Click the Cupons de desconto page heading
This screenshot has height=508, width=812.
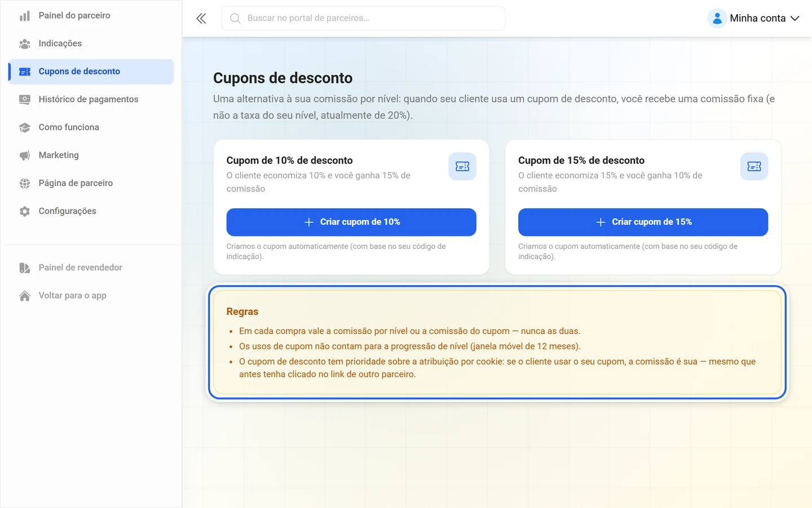coord(283,78)
